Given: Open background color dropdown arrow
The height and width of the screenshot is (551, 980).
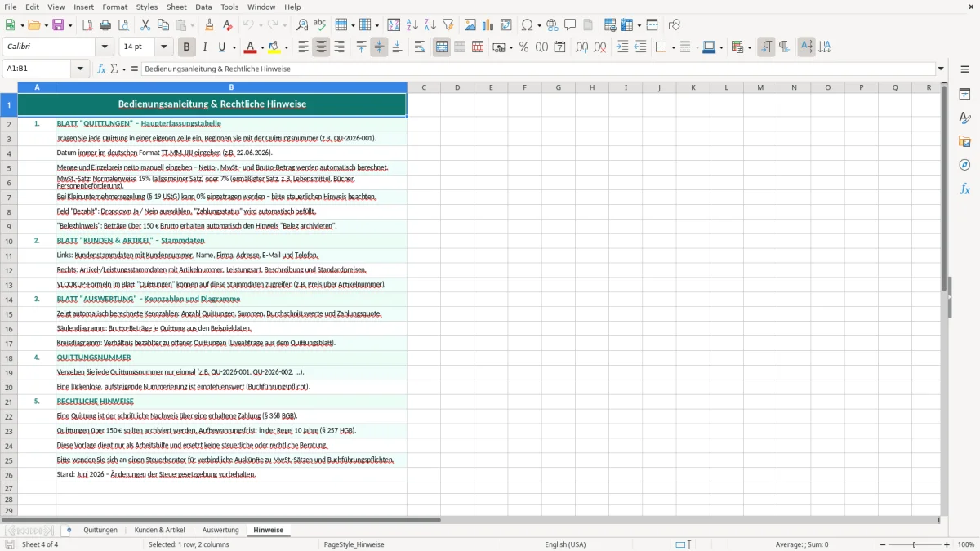Looking at the screenshot, I should 286,47.
